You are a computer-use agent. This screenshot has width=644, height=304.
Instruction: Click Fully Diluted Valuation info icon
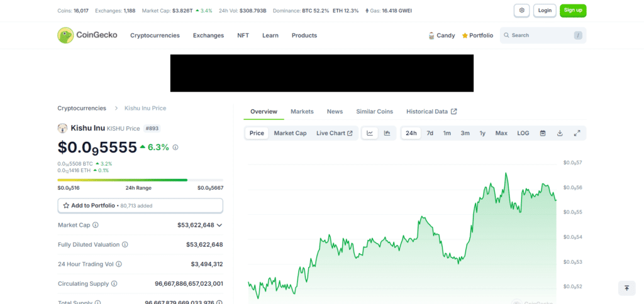[125, 244]
